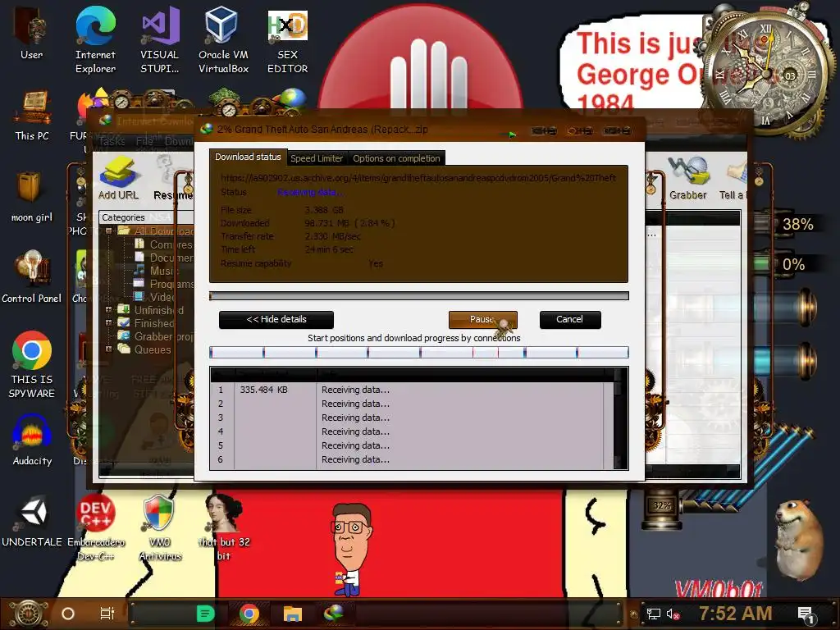Switch to Chrome on the taskbar
Screen dimensions: 840x630
coord(249,614)
